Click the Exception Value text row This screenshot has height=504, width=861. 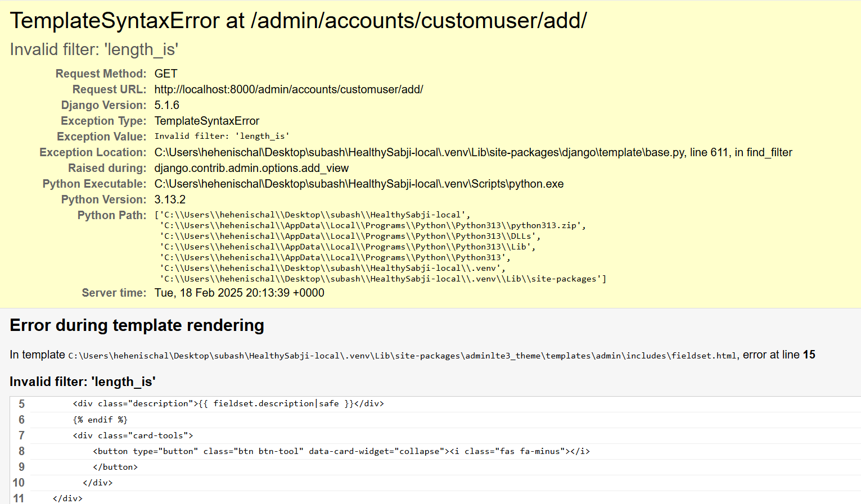pos(221,135)
